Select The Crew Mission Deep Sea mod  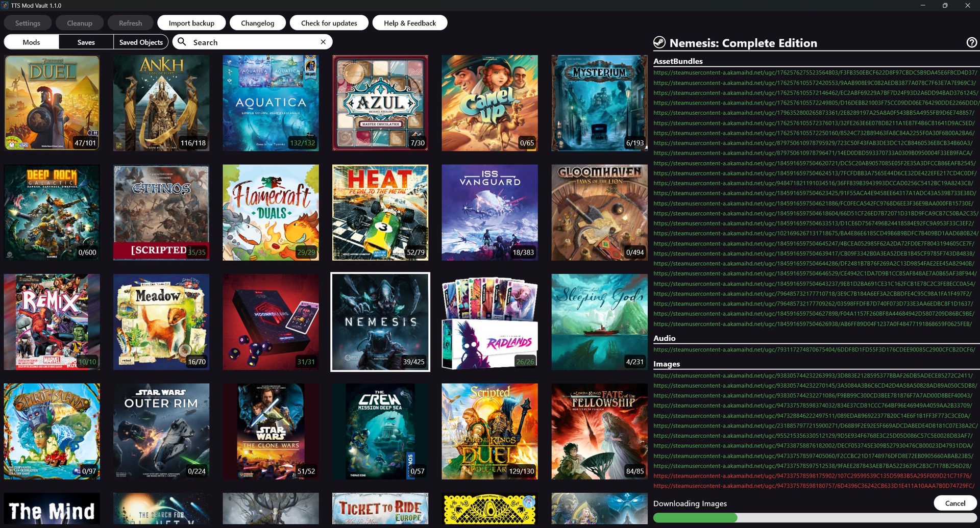coord(380,431)
